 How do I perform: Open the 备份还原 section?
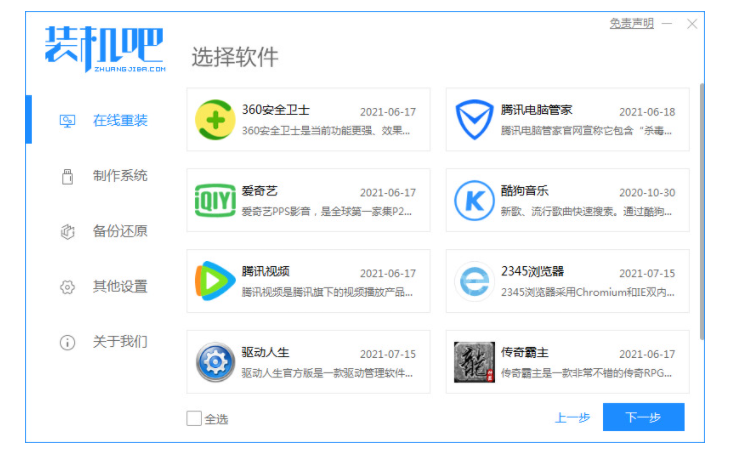[119, 231]
